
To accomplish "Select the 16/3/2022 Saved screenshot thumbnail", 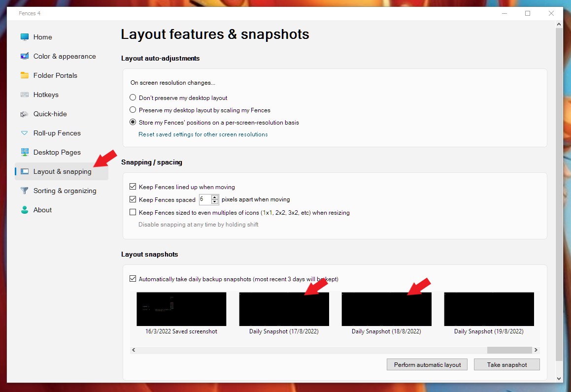I will click(x=181, y=309).
